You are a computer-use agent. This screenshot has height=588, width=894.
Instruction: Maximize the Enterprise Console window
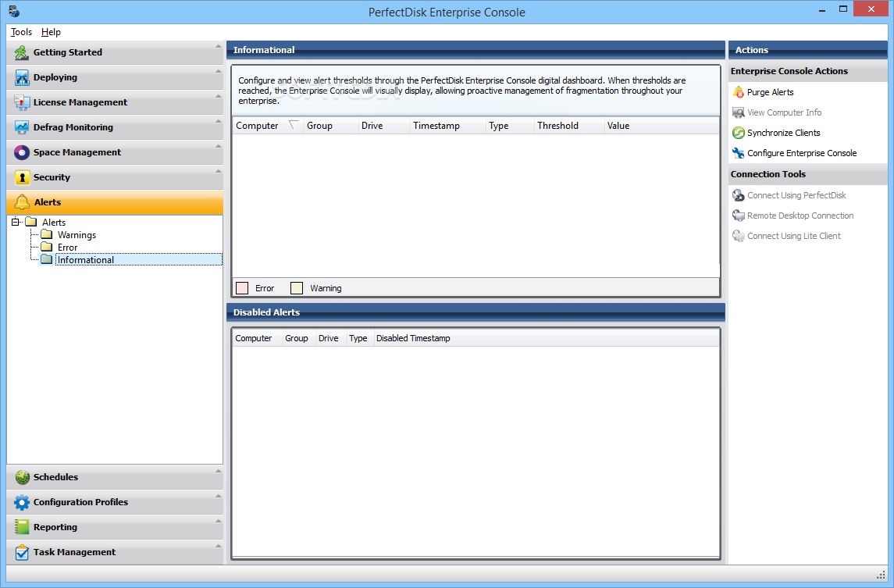(x=843, y=9)
